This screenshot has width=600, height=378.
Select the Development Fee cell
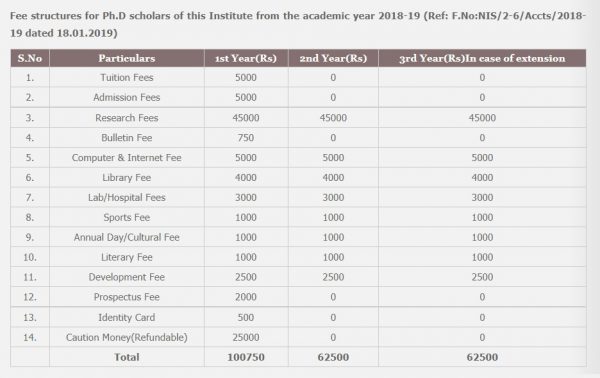pos(127,277)
